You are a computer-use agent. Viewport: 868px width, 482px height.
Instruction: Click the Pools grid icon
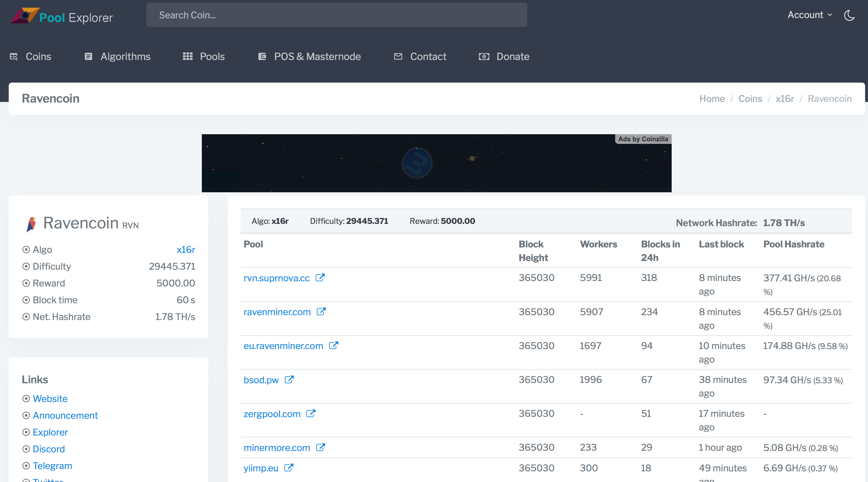[187, 56]
